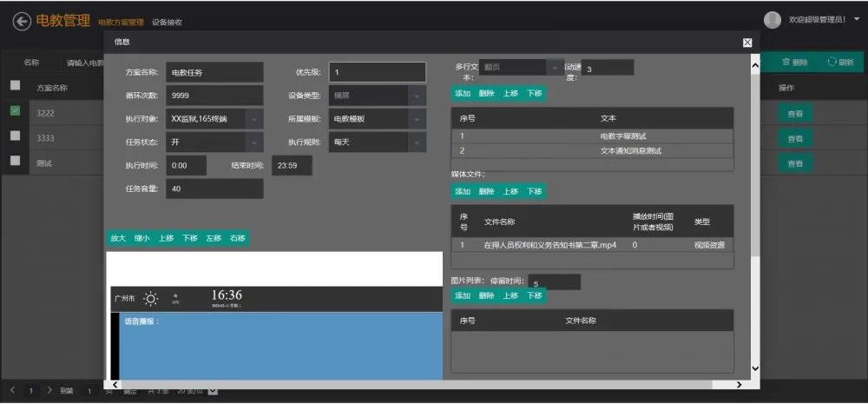Screen dimensions: 868x404
Task: Click the back arrow icon beside 电教管理
Action: [22, 21]
